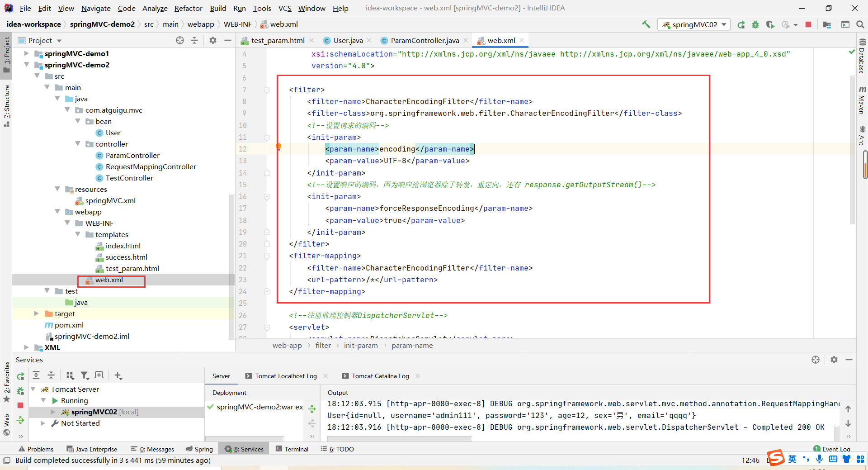Select RequestMappingController class
868x470 pixels.
151,166
